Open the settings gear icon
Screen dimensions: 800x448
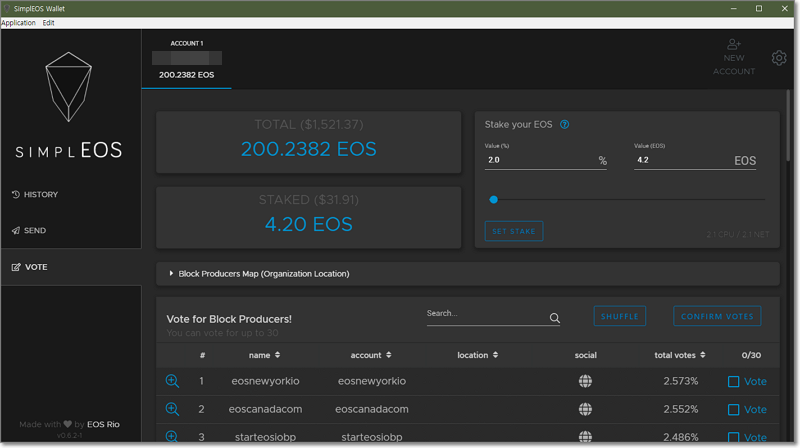tap(779, 59)
